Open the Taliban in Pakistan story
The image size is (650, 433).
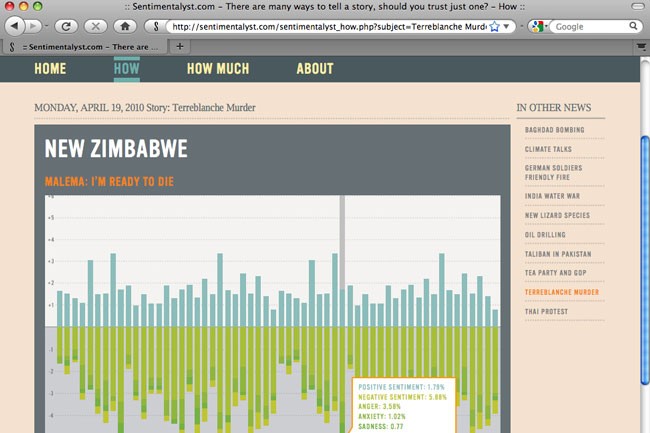pyautogui.click(x=558, y=254)
